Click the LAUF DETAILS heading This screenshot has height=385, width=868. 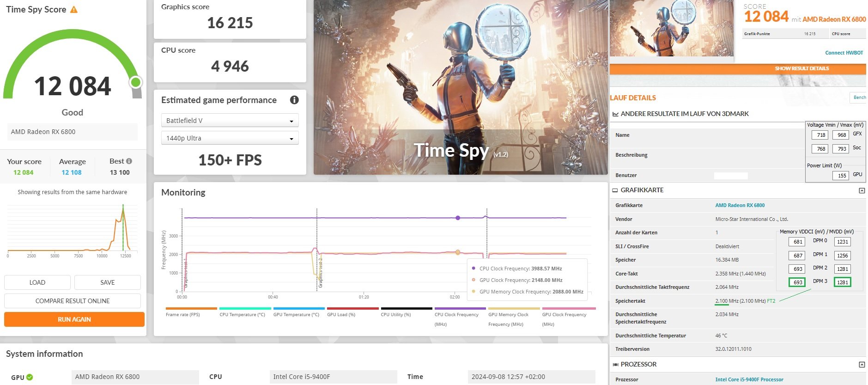coord(633,98)
